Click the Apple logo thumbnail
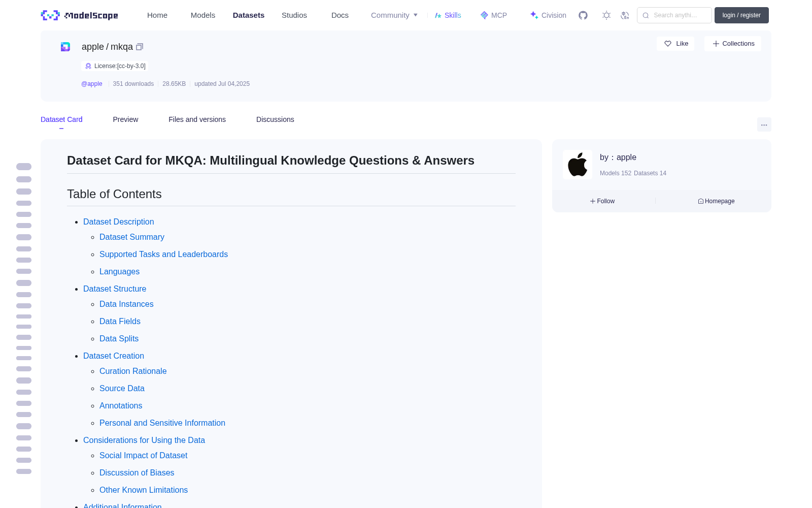812x508 pixels. pos(578,165)
